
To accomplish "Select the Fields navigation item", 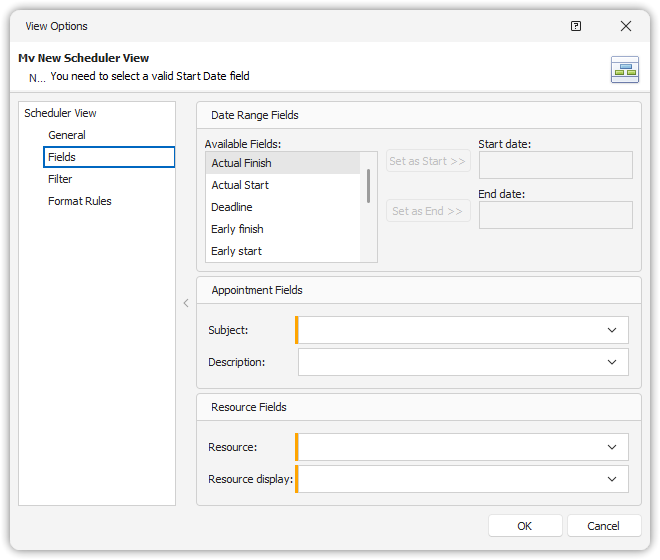I will pyautogui.click(x=62, y=157).
